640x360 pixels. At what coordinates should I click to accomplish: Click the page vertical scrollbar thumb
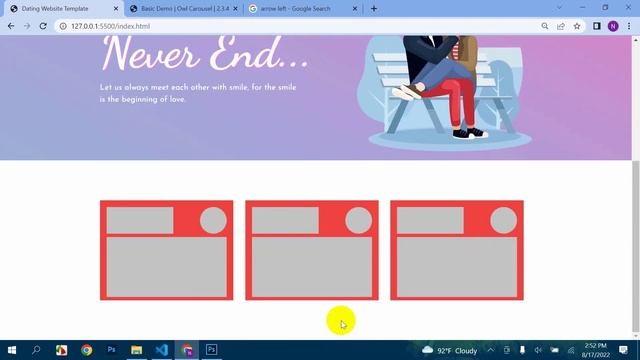pos(636,246)
